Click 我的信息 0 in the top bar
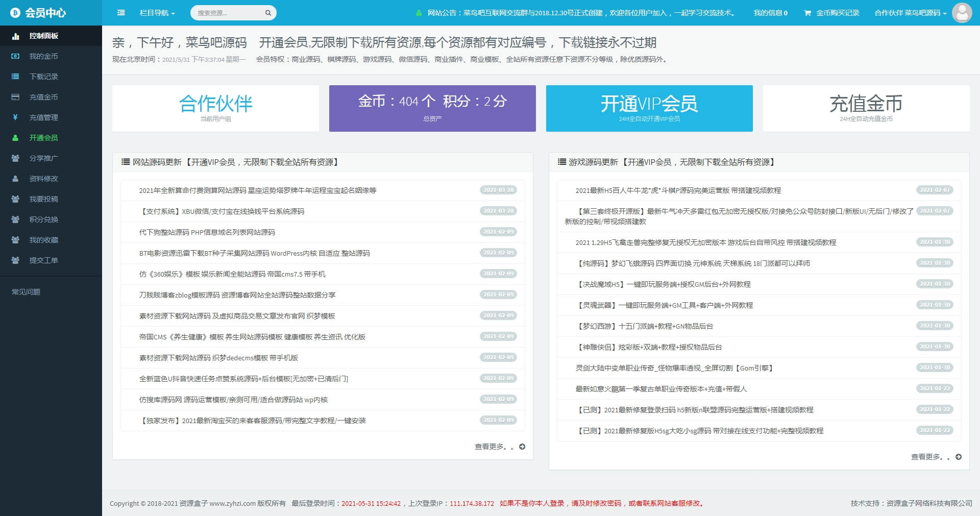980x516 pixels. [770, 13]
